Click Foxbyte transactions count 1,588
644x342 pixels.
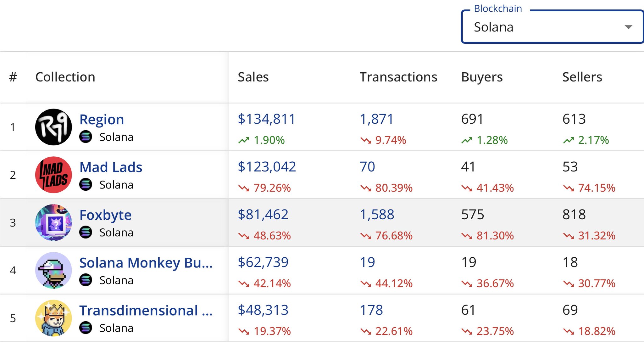coord(377,215)
